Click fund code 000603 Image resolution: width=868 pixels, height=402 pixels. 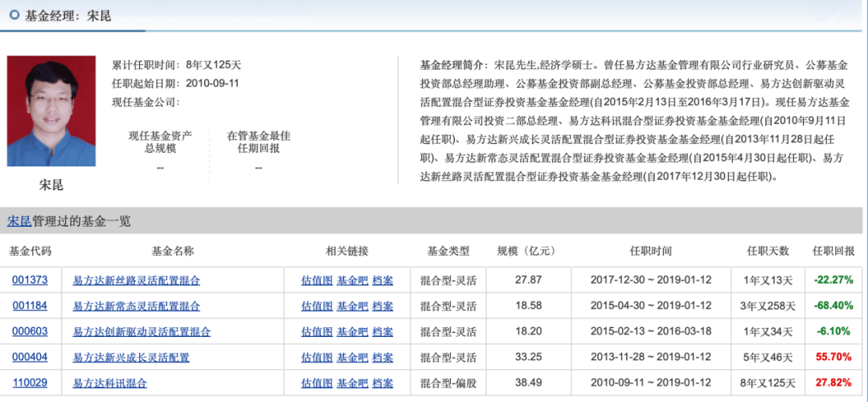pos(29,331)
